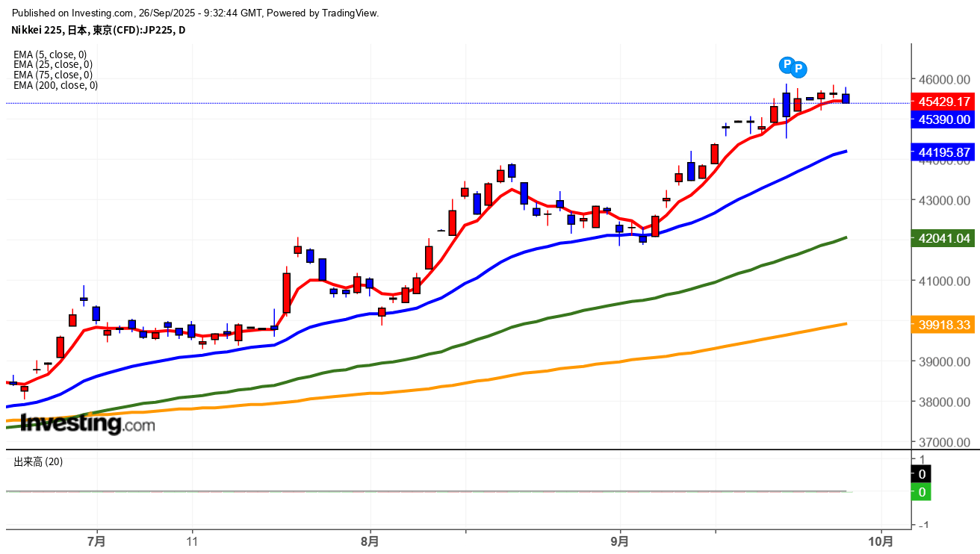Select the blue 44195.87 EMA value label
Screen dimensions: 980x554
tap(944, 152)
